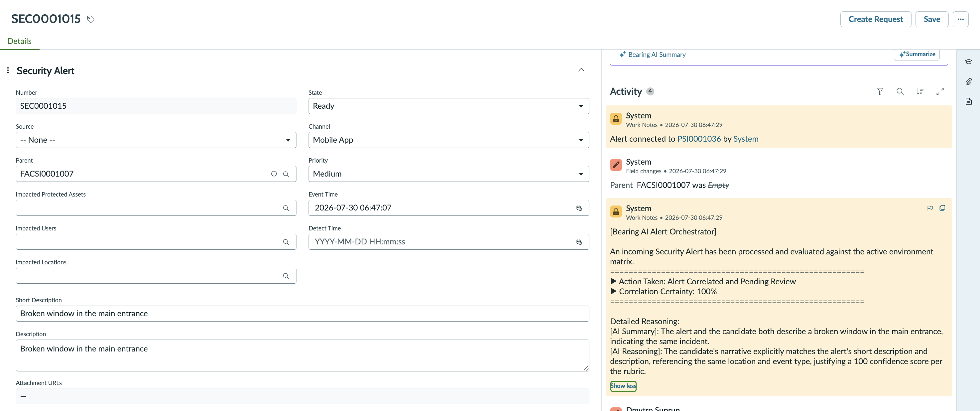Change Activity sort order
Image resolution: width=980 pixels, height=411 pixels.
pos(920,91)
